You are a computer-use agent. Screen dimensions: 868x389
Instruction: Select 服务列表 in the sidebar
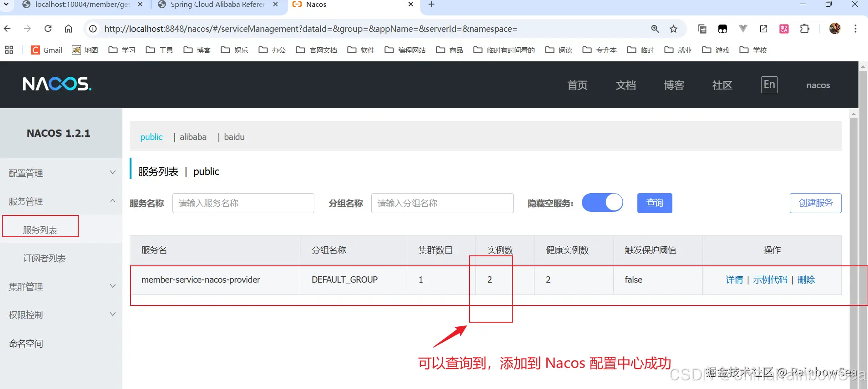(x=40, y=230)
